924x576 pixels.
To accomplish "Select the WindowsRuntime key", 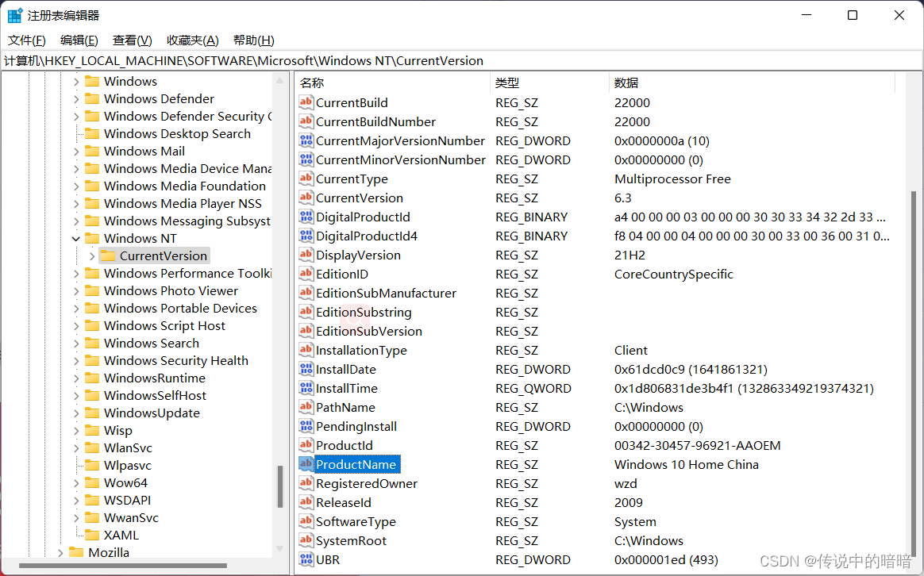I will (x=154, y=378).
